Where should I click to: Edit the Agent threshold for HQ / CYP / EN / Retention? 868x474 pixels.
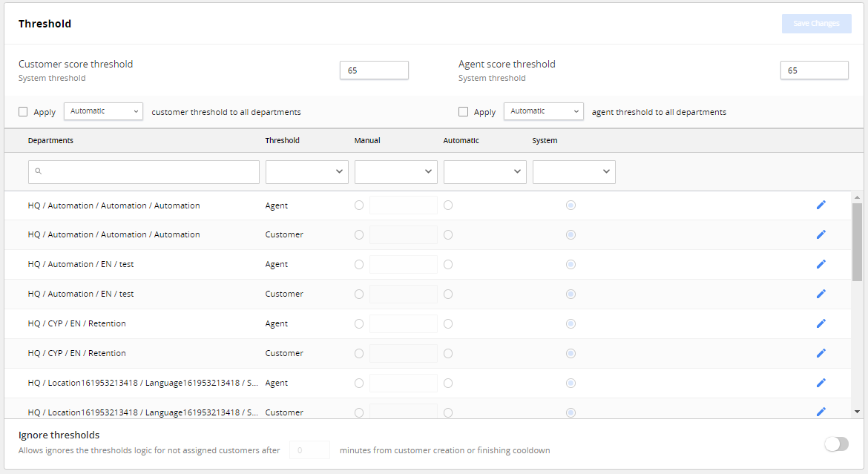(x=821, y=323)
